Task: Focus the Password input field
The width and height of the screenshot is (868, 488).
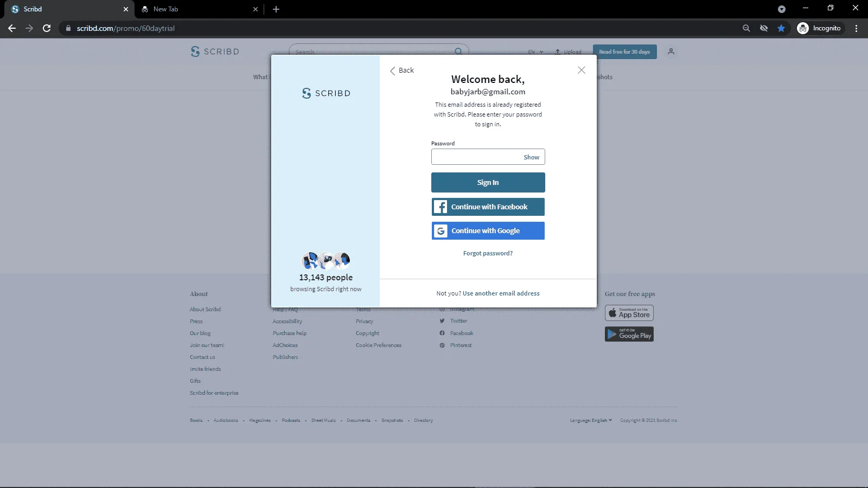Action: (x=488, y=157)
